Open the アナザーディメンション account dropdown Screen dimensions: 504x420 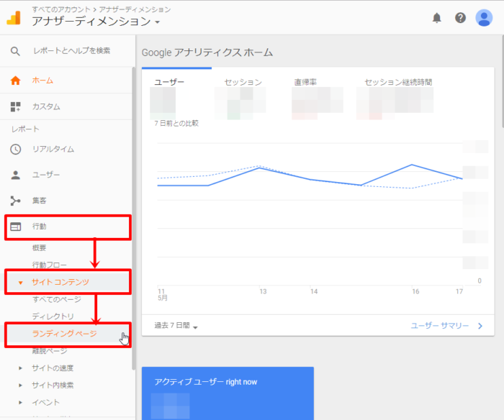point(157,22)
